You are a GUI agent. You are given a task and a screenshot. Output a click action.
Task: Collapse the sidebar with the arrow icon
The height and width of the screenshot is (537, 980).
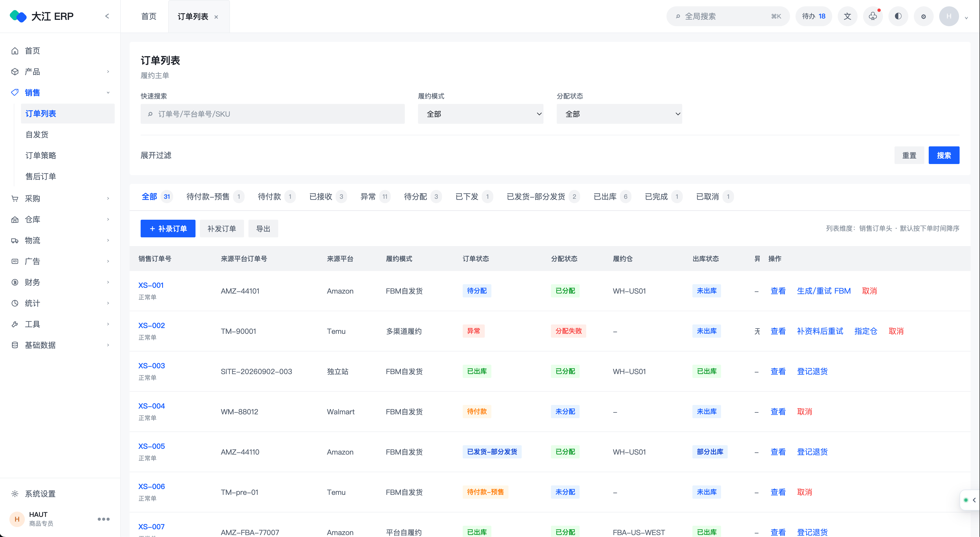tap(107, 16)
